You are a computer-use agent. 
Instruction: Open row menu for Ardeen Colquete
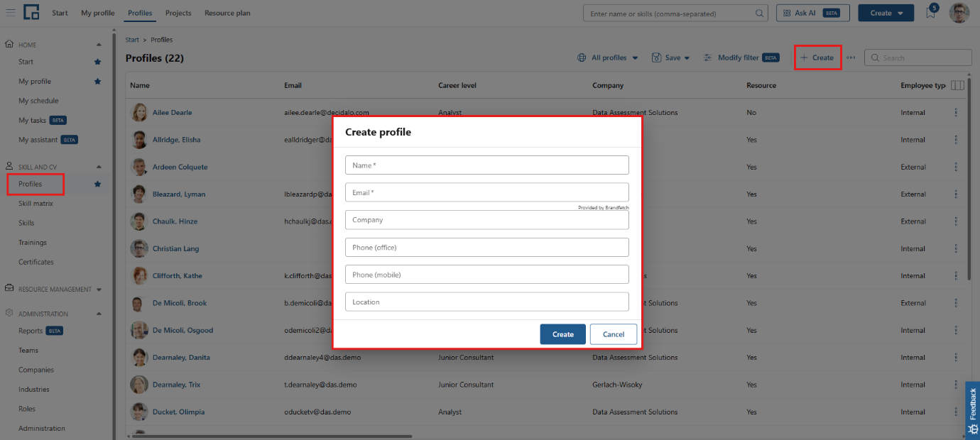pyautogui.click(x=956, y=167)
